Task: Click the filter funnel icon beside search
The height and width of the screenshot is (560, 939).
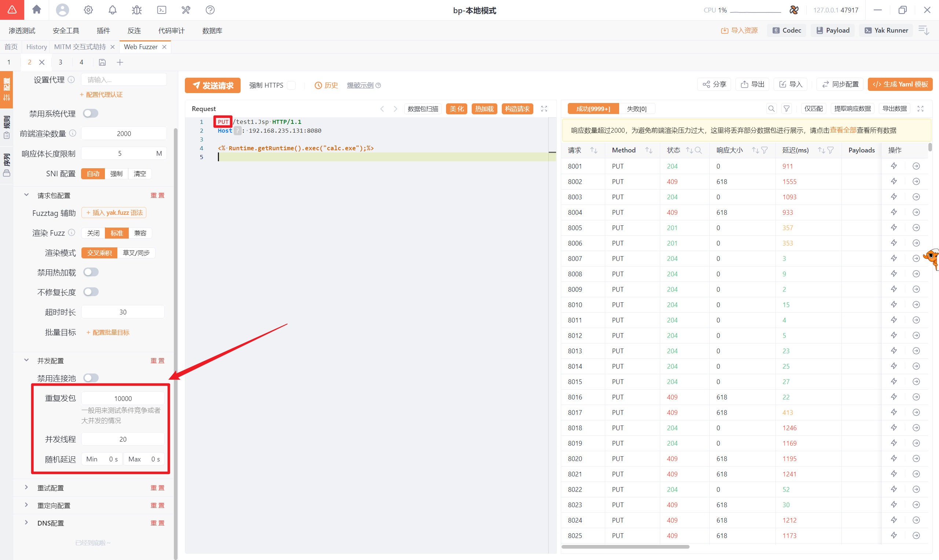Action: pyautogui.click(x=786, y=109)
